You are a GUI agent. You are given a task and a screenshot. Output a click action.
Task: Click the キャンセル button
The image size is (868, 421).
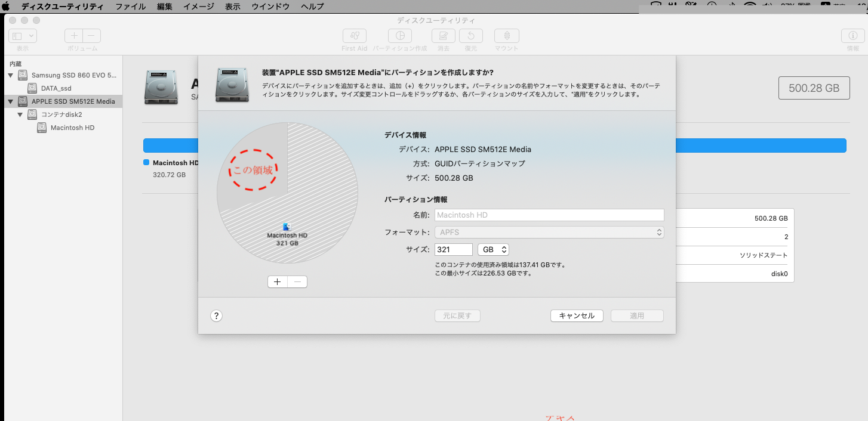[x=577, y=316]
